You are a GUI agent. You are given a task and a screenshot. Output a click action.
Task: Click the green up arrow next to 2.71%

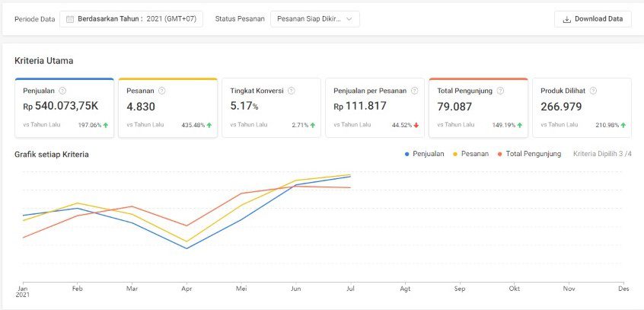pos(313,125)
